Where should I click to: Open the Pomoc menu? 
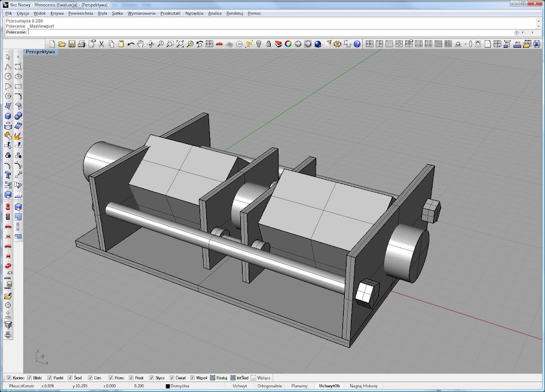click(255, 13)
